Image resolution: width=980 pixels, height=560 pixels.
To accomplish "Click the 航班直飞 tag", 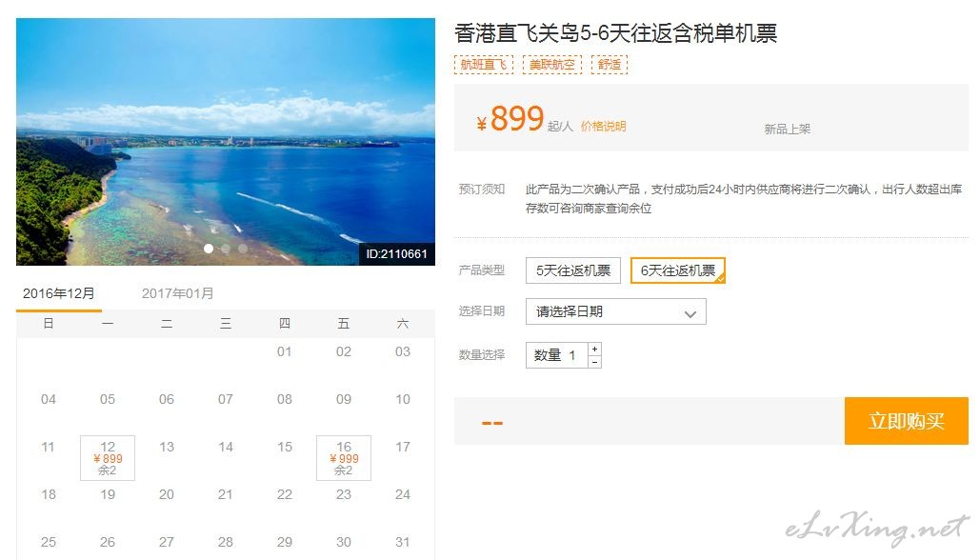I will coord(484,65).
